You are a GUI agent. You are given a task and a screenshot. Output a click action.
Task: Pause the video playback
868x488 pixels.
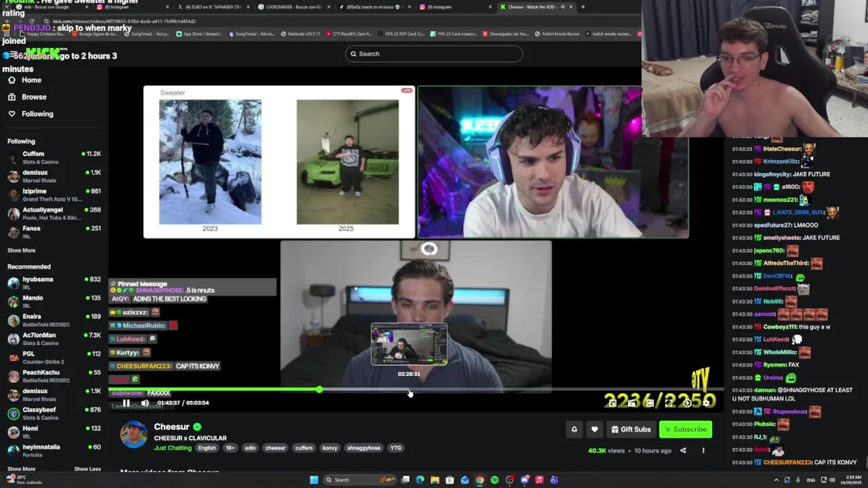[126, 403]
